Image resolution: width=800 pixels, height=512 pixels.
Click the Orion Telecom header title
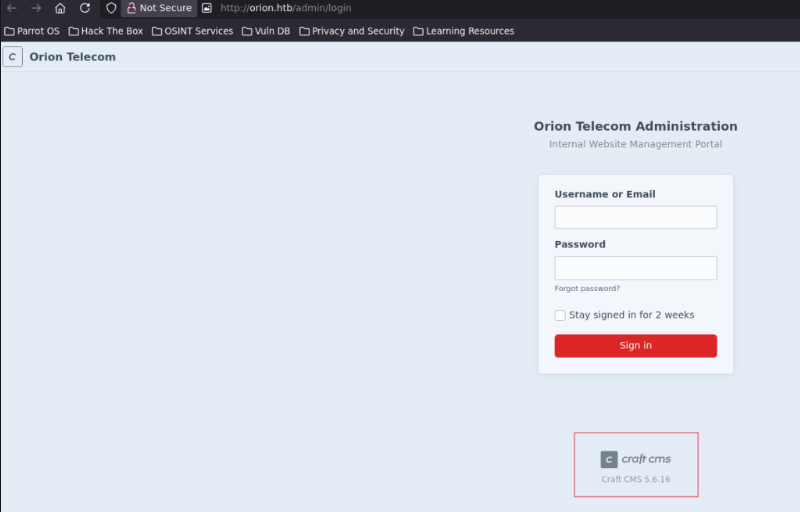72,57
